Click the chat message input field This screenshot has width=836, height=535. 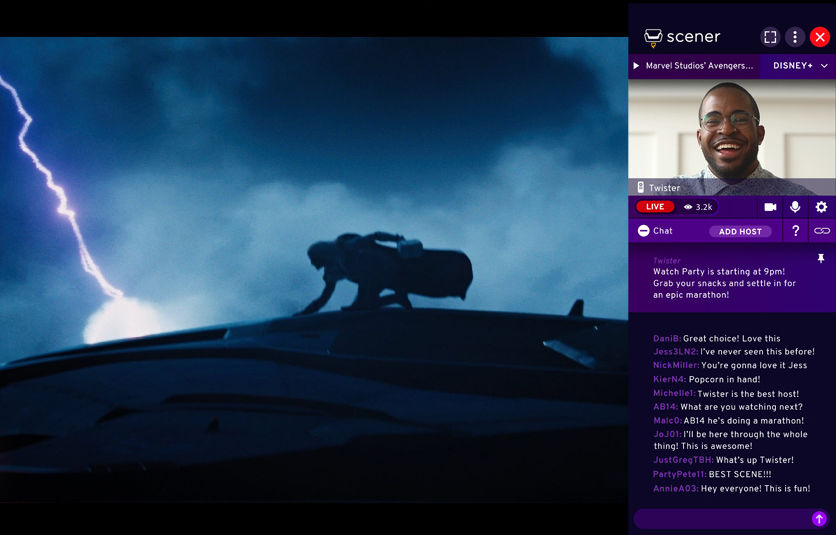[722, 518]
